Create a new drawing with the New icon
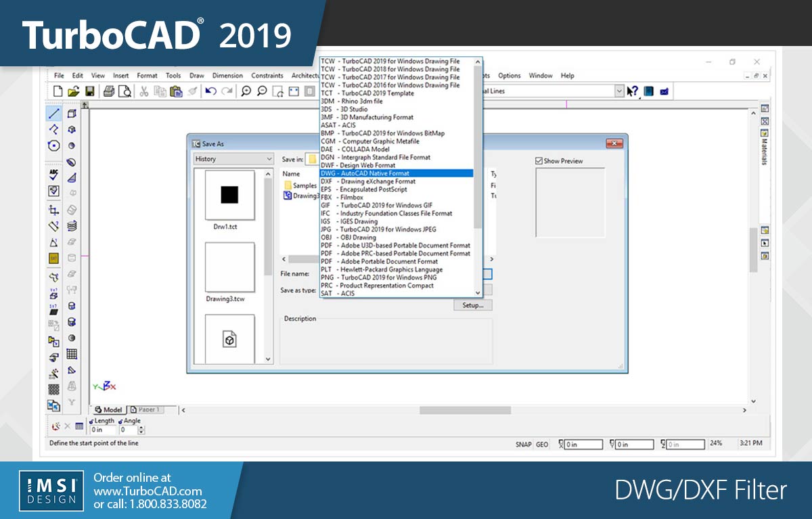 click(x=58, y=91)
